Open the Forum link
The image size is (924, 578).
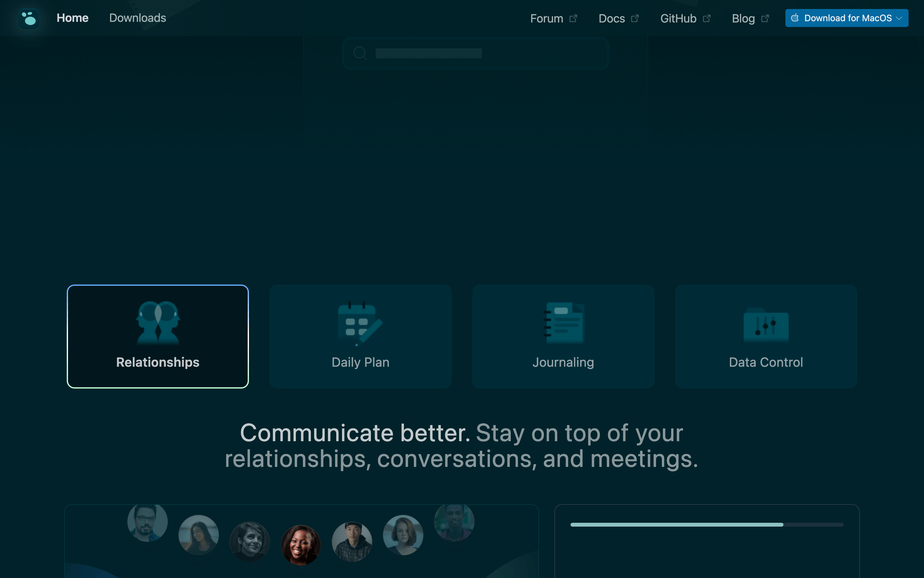546,18
